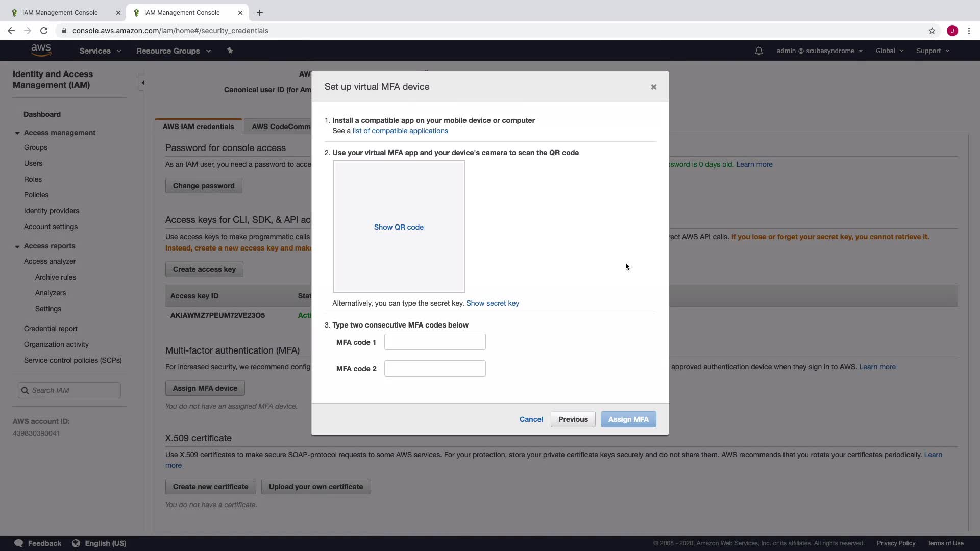Click the Show secret key link
Viewport: 980px width, 551px height.
pyautogui.click(x=492, y=303)
